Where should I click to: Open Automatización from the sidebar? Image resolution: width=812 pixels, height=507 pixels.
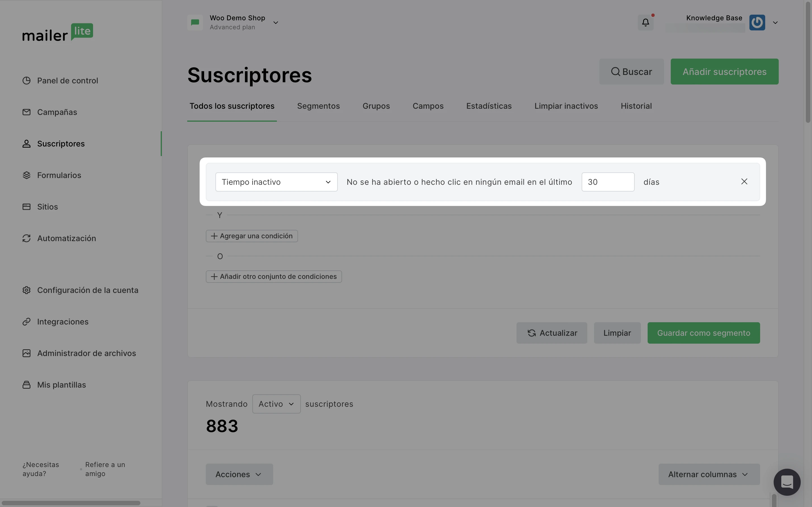[67, 238]
